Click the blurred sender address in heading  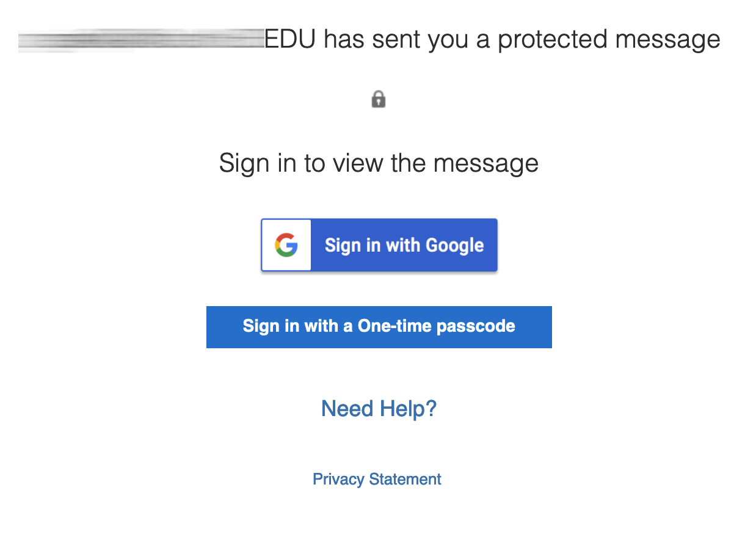141,40
